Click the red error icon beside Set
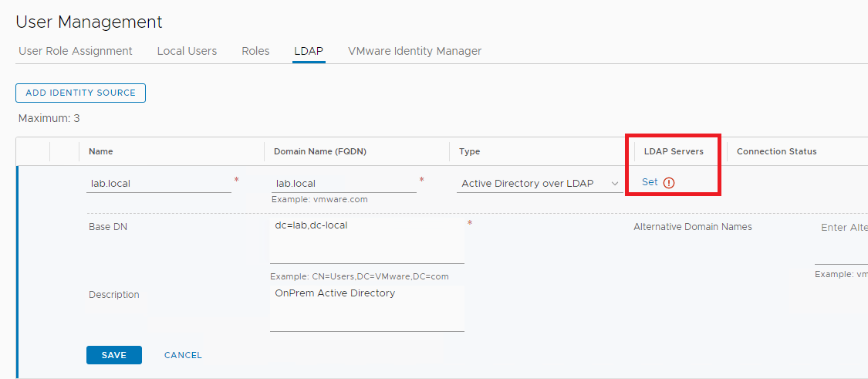 tap(669, 183)
